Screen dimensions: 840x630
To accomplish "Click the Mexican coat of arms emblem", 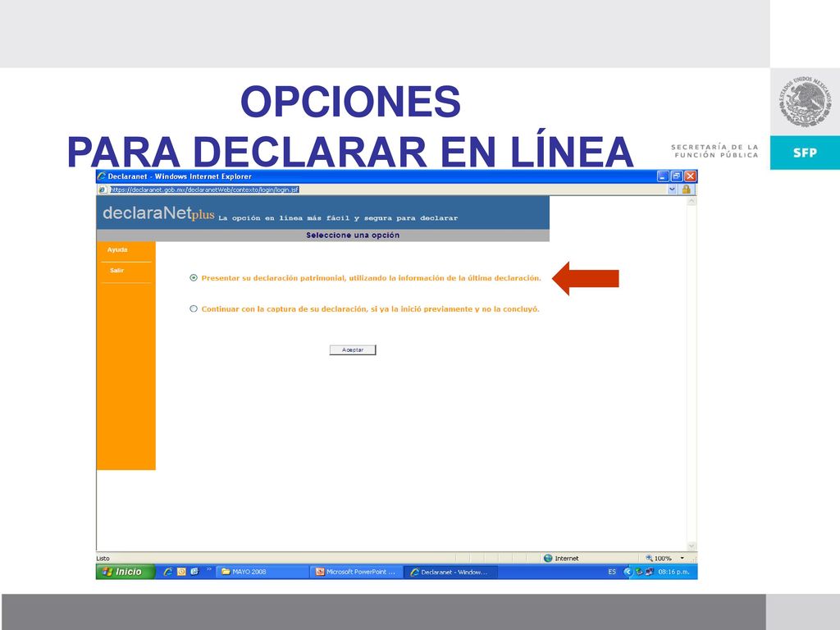I will [x=806, y=101].
